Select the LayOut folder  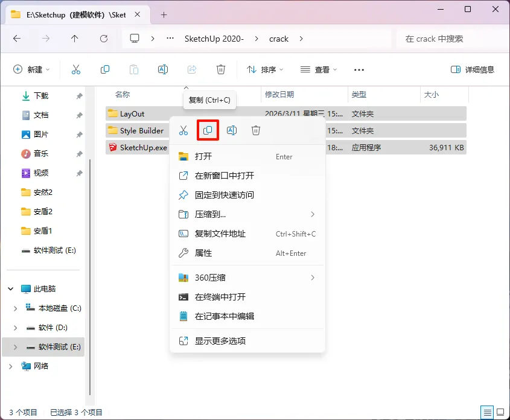pyautogui.click(x=132, y=114)
